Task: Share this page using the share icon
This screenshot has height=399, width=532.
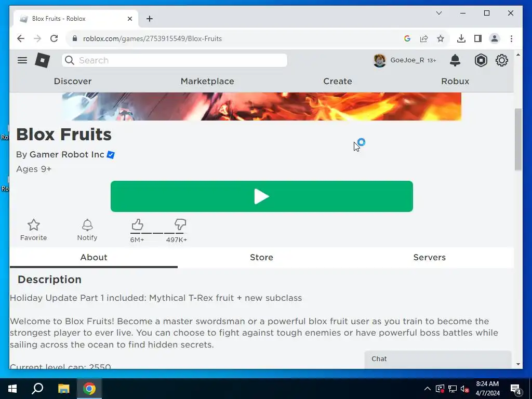Action: coord(424,38)
